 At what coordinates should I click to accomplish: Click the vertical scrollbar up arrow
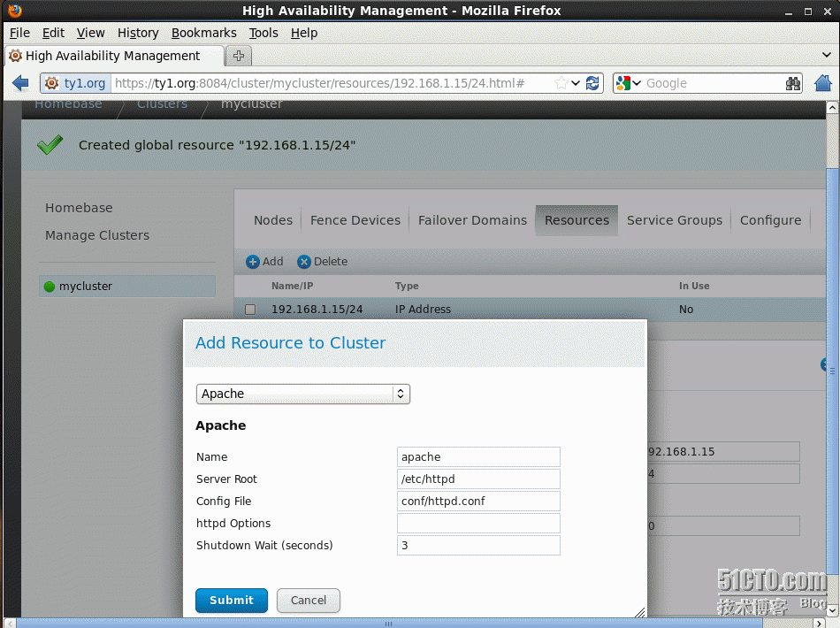tap(831, 108)
